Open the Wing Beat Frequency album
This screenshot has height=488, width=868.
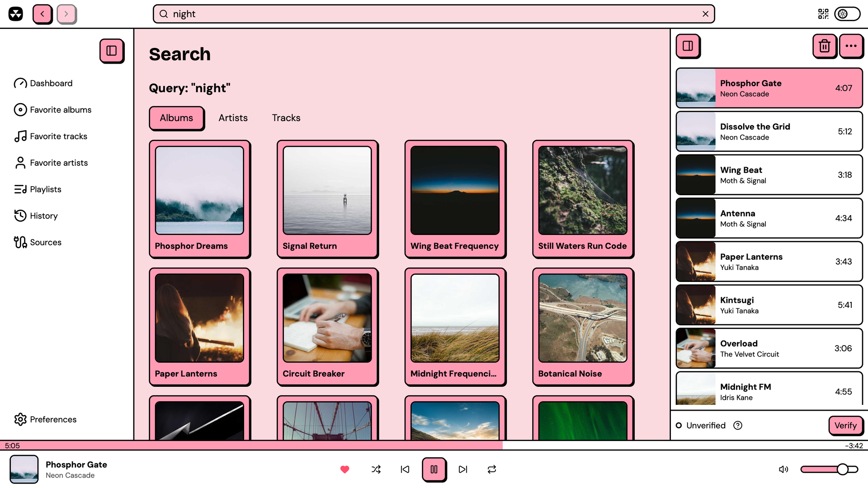455,199
